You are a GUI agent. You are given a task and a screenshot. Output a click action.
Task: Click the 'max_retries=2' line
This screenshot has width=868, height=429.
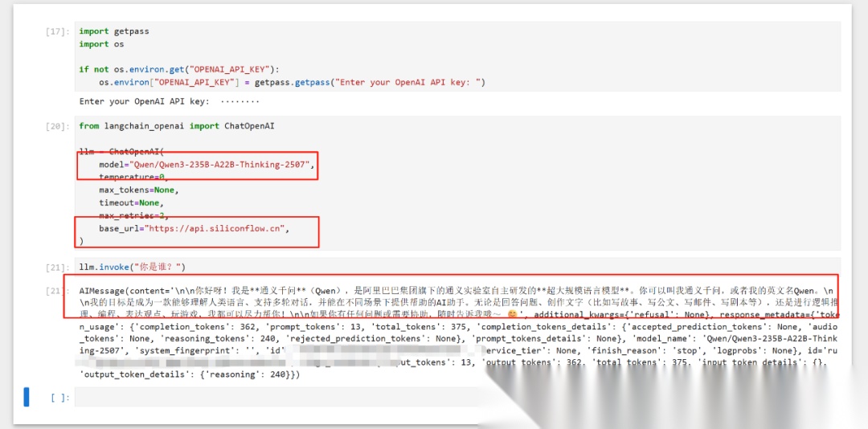[x=133, y=215]
